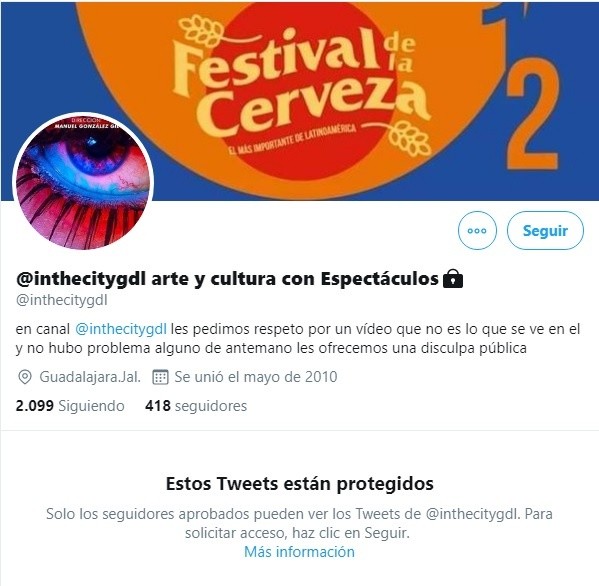The height and width of the screenshot is (586, 599).
Task: Click the gray @inthecitygdl handle below name
Action: 62,300
